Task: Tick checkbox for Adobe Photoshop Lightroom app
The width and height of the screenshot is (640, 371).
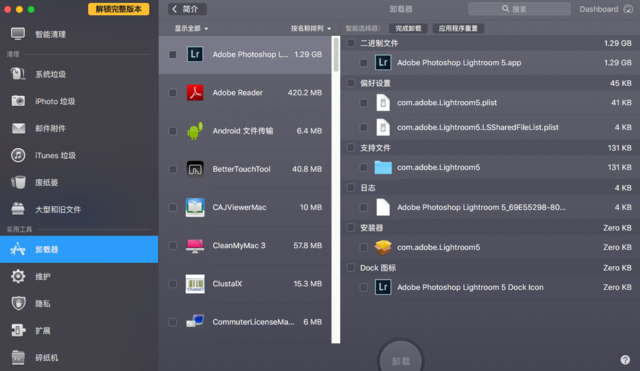Action: tap(173, 54)
